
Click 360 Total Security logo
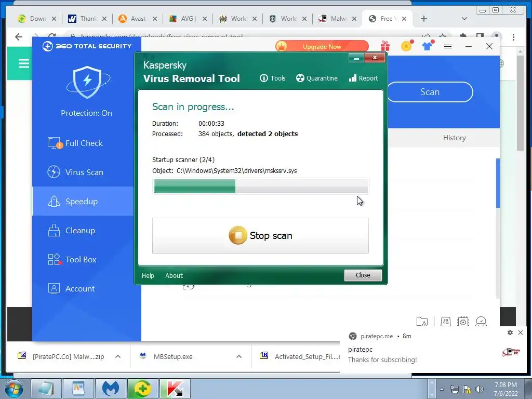coord(87,46)
